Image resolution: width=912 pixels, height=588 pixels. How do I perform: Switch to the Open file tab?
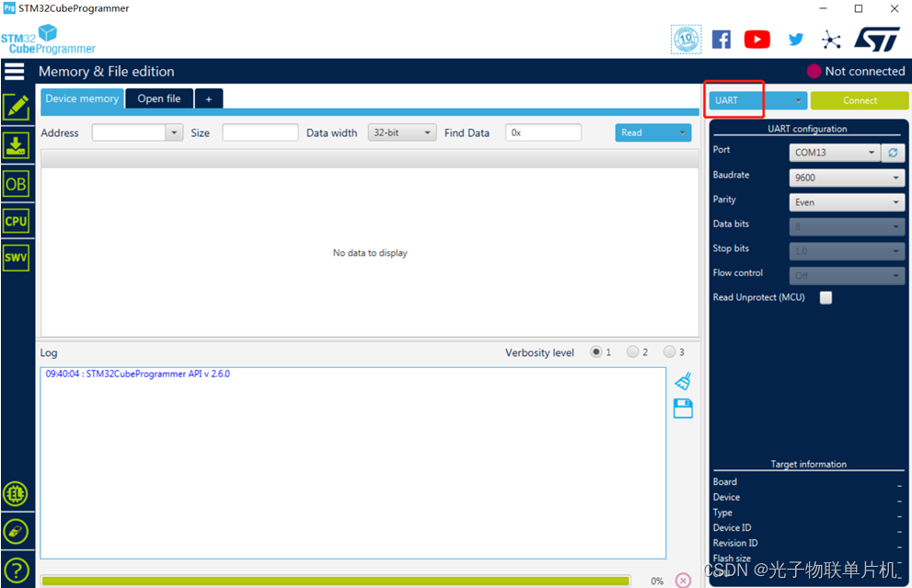(159, 98)
